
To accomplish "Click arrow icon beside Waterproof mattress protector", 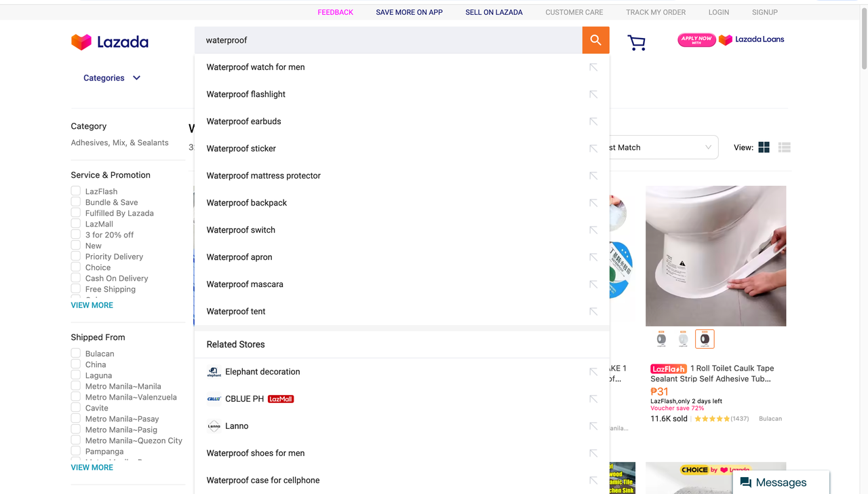I will click(593, 176).
